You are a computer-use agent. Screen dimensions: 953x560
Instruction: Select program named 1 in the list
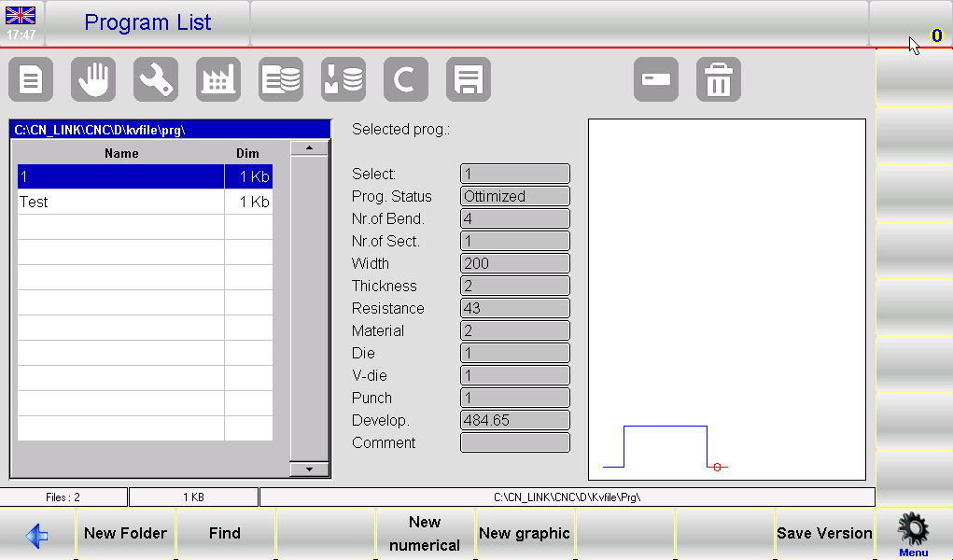(x=120, y=176)
